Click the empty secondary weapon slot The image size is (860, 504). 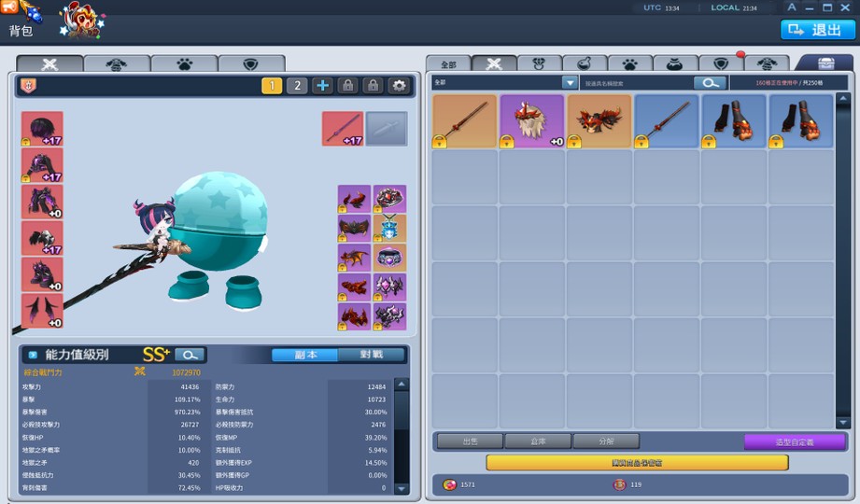click(x=387, y=129)
